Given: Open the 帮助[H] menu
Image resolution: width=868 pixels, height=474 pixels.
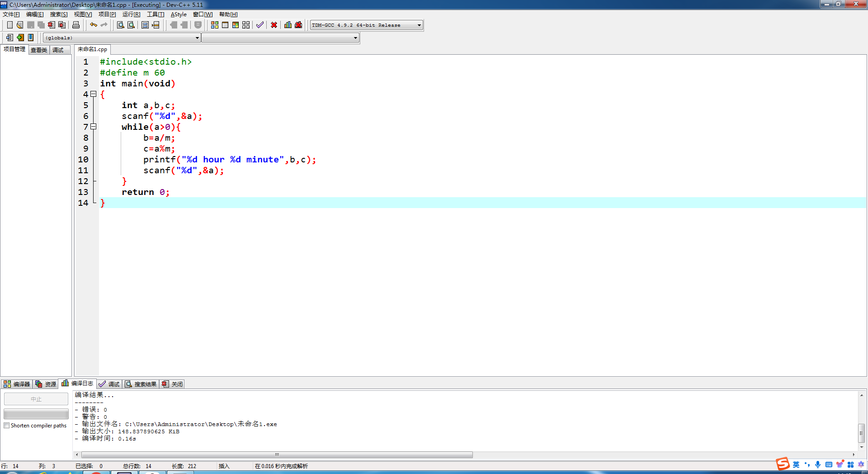Looking at the screenshot, I should point(228,14).
